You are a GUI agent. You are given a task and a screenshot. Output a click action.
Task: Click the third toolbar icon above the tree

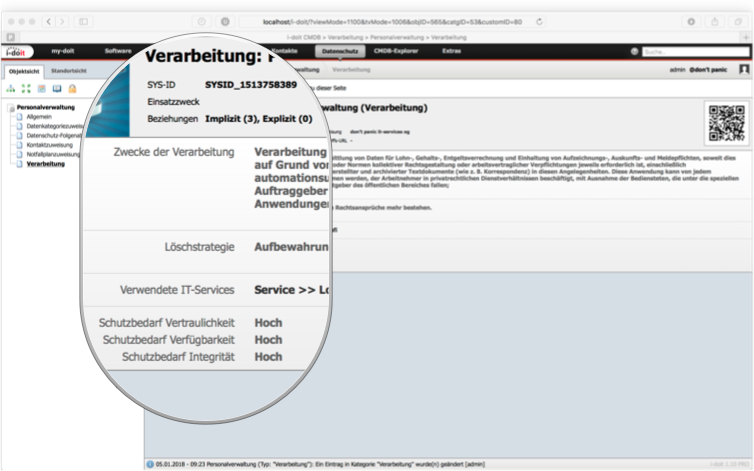42,89
